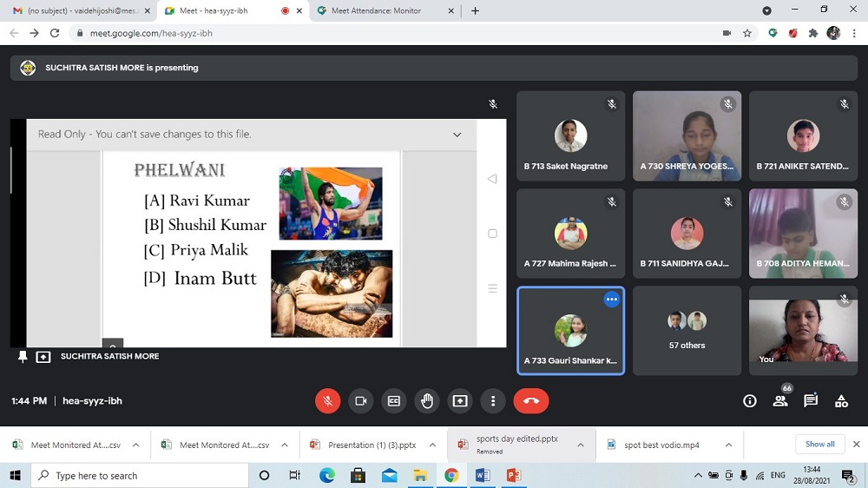The image size is (868, 488).
Task: Open the 57 others participants tile
Action: (x=687, y=331)
